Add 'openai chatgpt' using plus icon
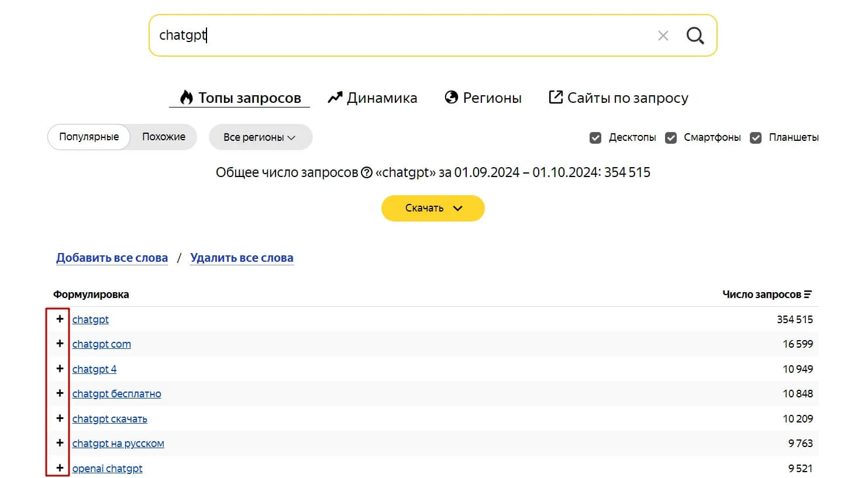Image resolution: width=868 pixels, height=478 pixels. [x=60, y=468]
